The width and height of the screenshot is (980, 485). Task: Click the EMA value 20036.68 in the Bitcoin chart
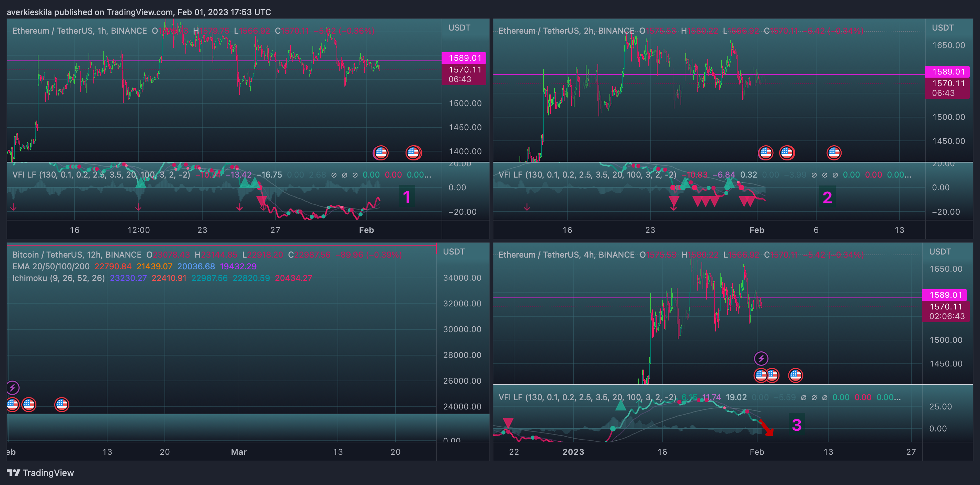(196, 267)
